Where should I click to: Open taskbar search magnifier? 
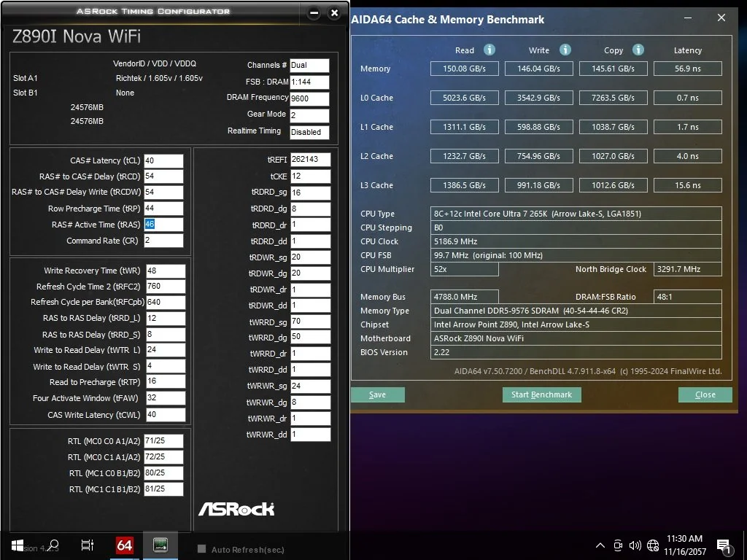point(53,545)
